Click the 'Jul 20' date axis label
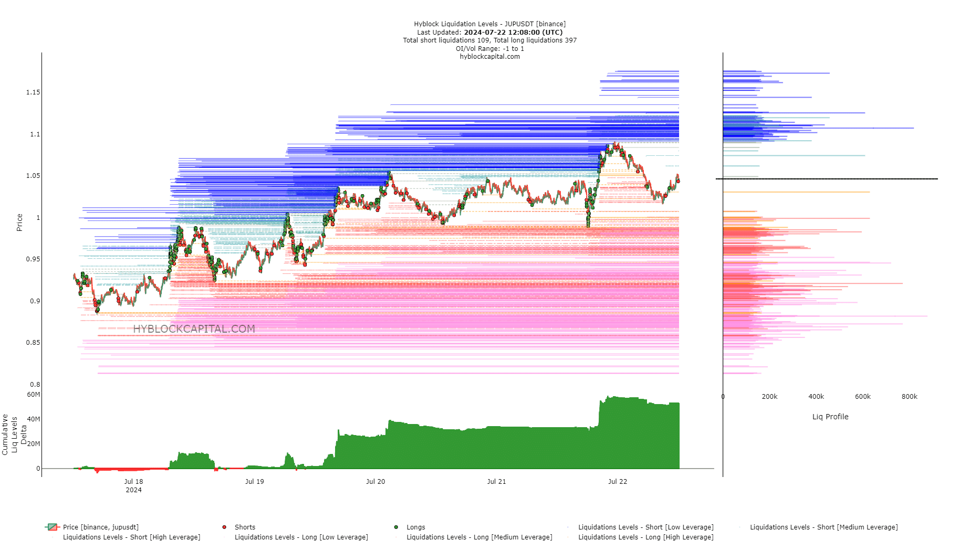The image size is (980, 551). pyautogui.click(x=376, y=482)
